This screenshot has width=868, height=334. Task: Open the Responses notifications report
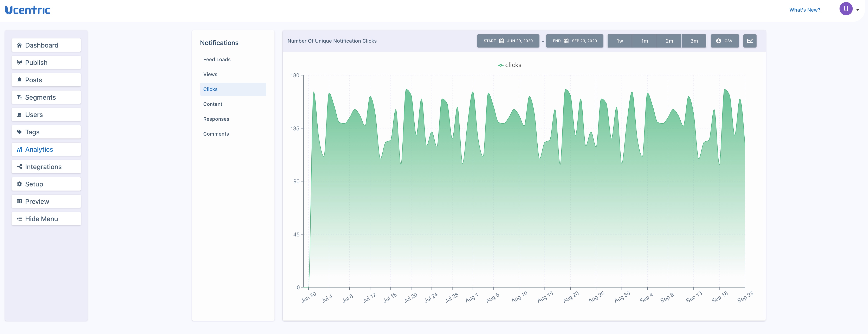[x=216, y=119]
